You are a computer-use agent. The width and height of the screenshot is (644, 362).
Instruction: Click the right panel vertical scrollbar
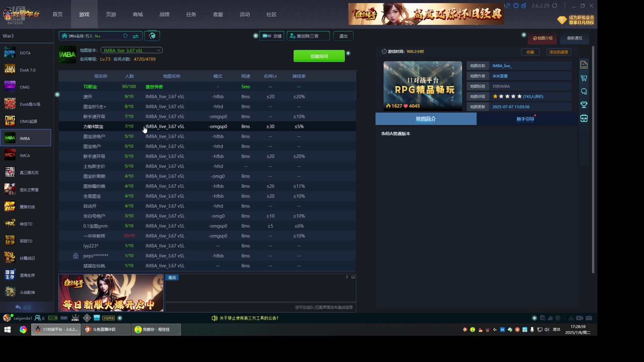[x=593, y=159]
